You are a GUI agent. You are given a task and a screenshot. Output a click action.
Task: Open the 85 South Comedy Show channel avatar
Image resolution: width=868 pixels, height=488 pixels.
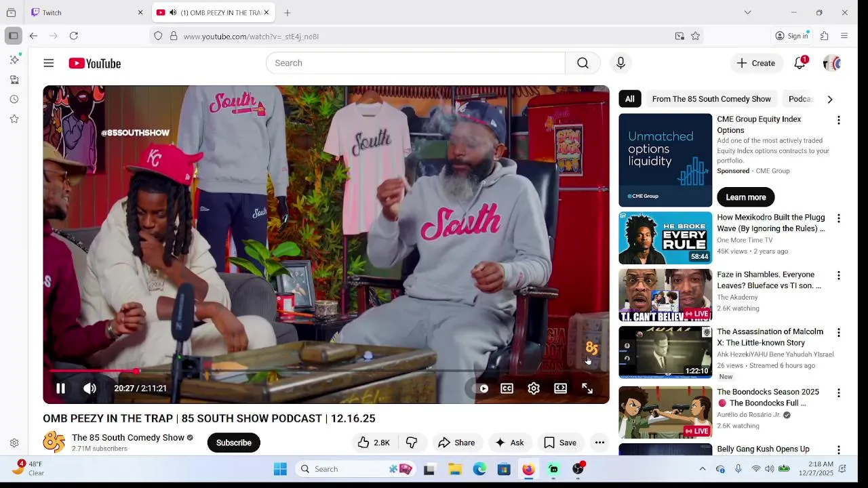click(54, 443)
